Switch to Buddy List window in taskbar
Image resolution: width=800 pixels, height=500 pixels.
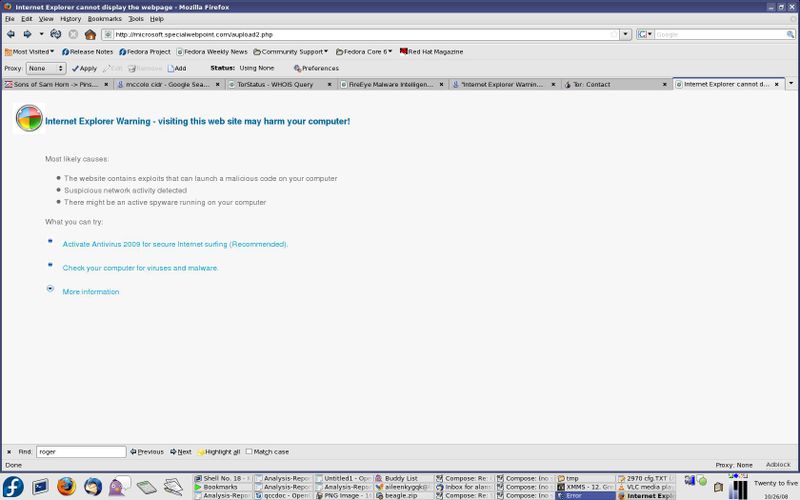[x=403, y=479]
